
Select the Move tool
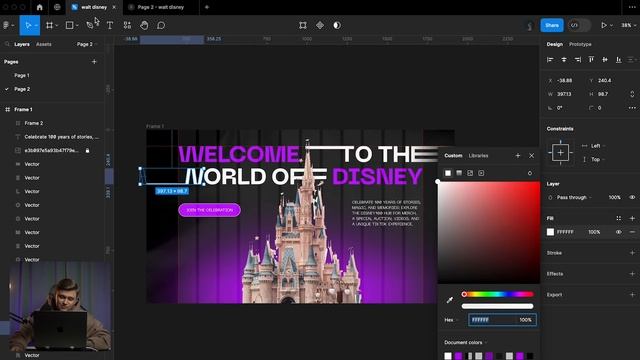[x=28, y=25]
